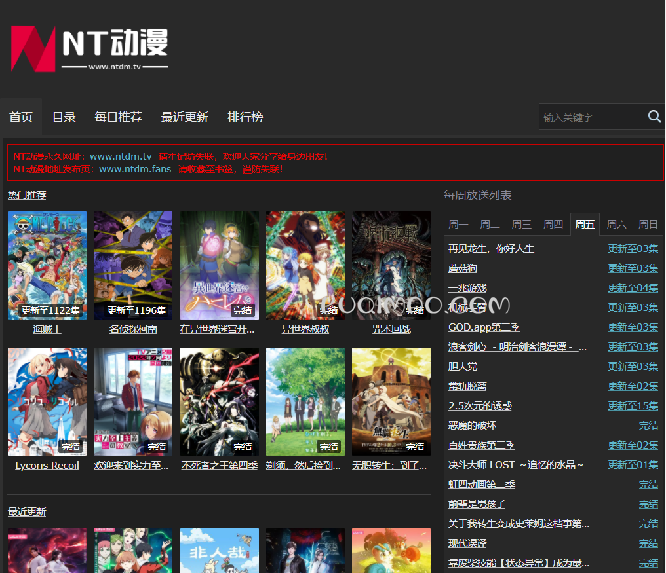Open 2.5次元的诱惑 in schedule list
The width and height of the screenshot is (666, 573).
(480, 406)
